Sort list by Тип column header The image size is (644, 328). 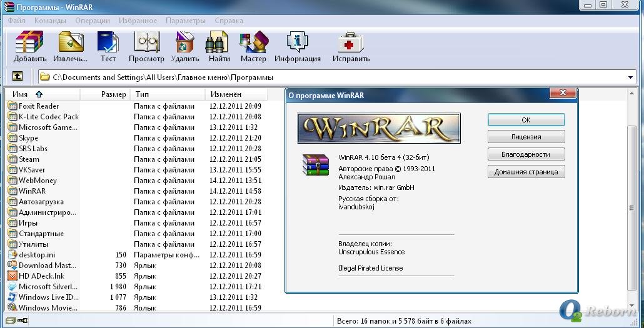click(168, 94)
